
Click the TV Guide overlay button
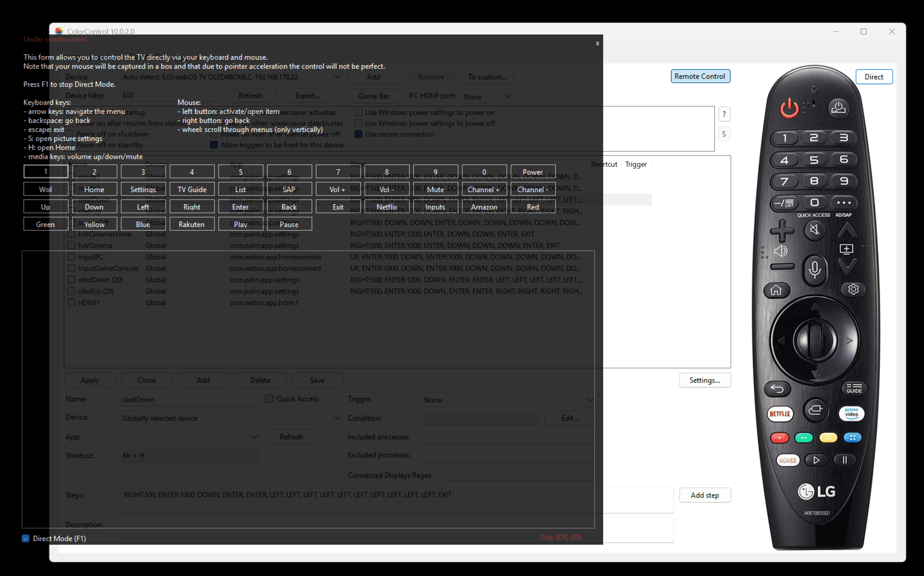coord(192,189)
